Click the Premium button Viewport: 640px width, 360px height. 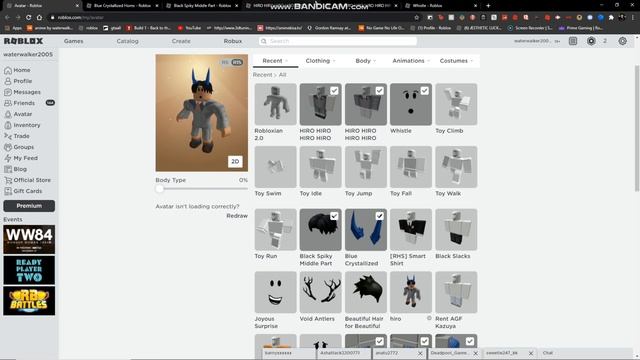click(x=29, y=206)
